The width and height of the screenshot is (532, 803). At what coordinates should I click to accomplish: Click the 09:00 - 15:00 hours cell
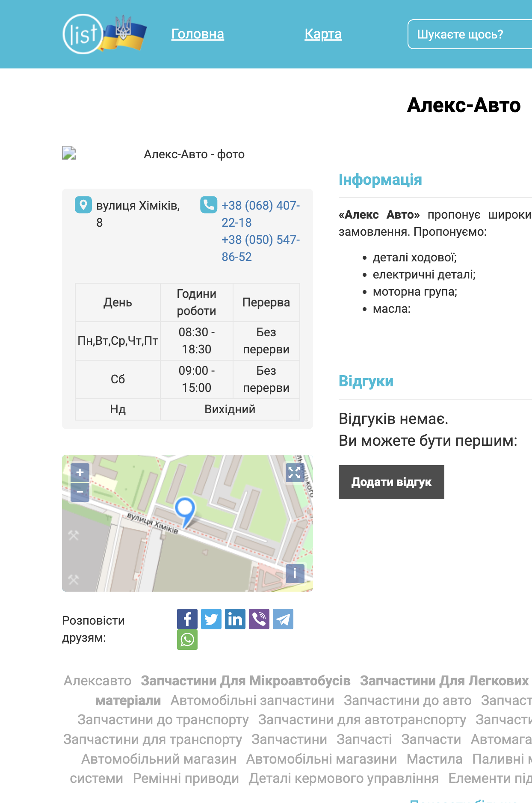[197, 379]
